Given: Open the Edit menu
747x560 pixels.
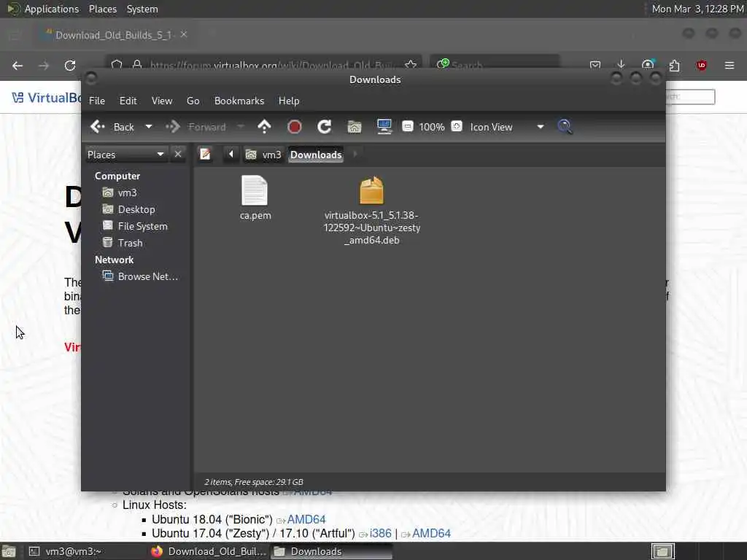Looking at the screenshot, I should (x=128, y=101).
